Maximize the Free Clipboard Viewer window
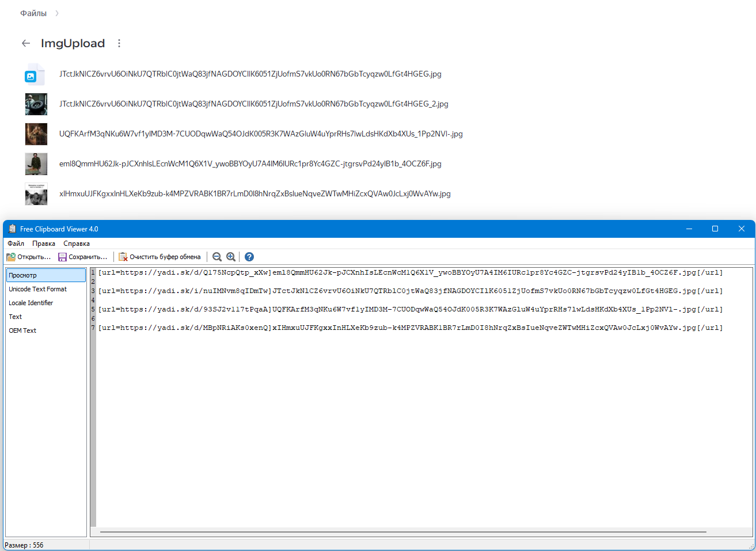This screenshot has width=756, height=551. click(715, 229)
